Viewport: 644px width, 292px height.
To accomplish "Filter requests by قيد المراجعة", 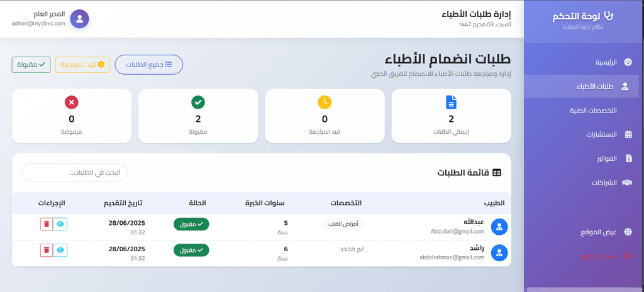I will click(x=83, y=65).
